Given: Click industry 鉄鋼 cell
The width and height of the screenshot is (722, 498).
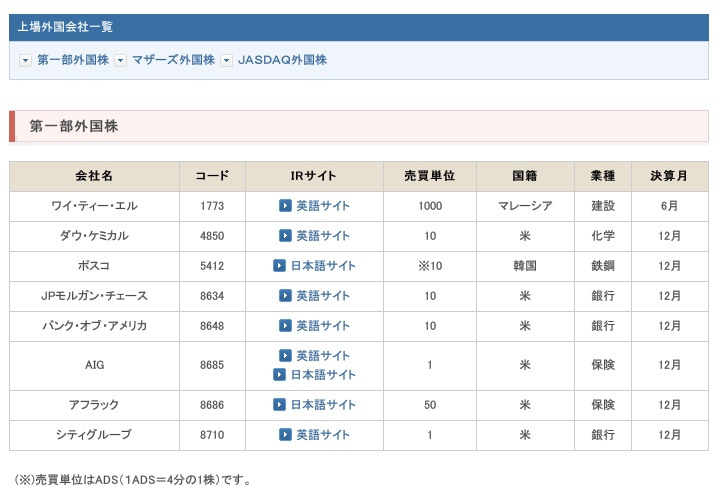Looking at the screenshot, I should click(603, 266).
